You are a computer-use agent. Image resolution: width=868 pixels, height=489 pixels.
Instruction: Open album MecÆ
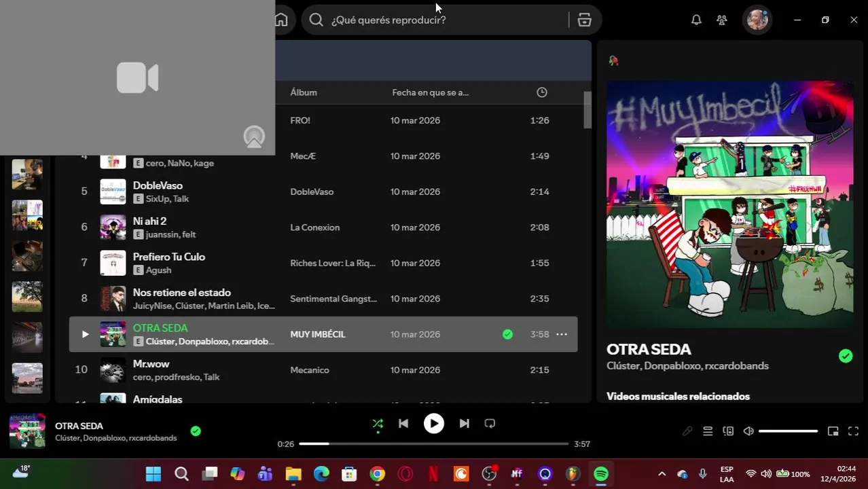(x=303, y=156)
